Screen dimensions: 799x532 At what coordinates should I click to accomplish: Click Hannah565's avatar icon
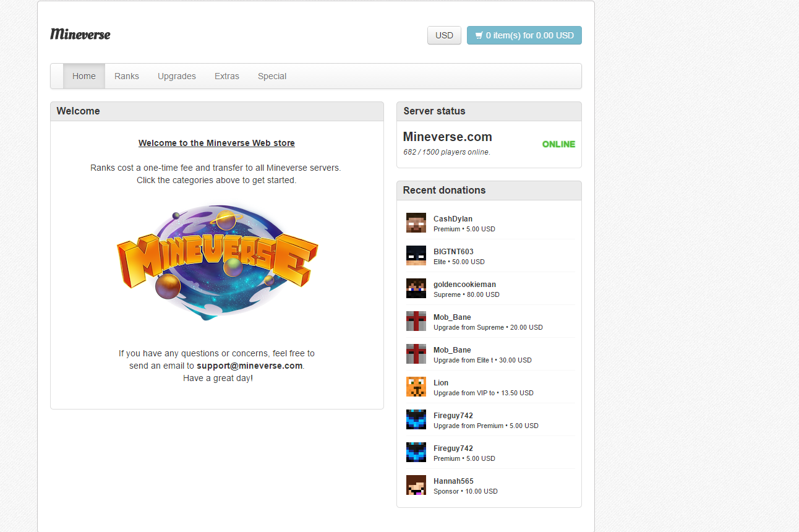[x=416, y=485]
